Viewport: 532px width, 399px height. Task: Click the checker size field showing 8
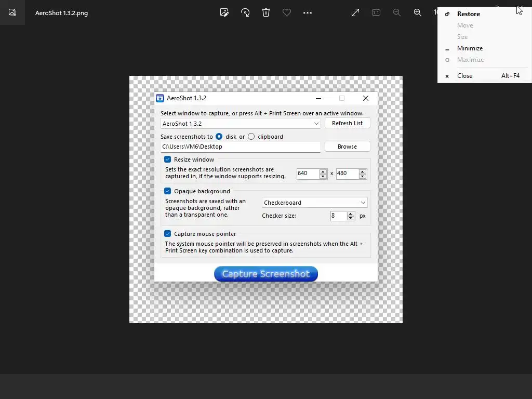click(339, 216)
